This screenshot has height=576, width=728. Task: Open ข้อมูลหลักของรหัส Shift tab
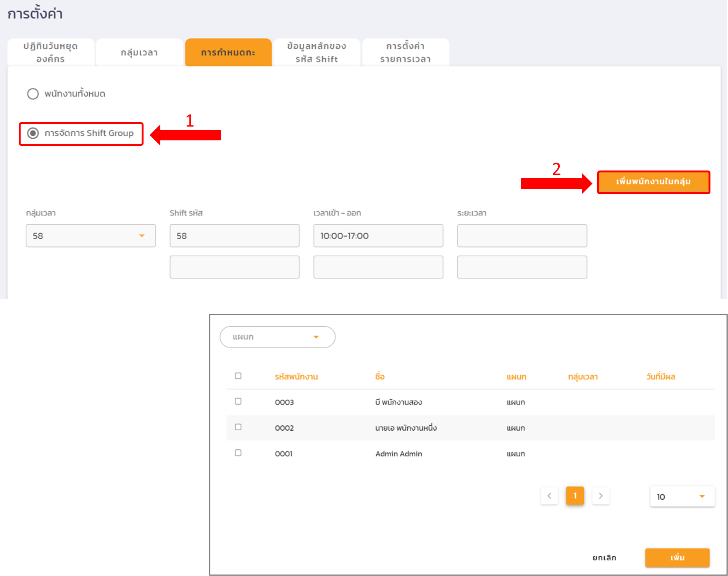pyautogui.click(x=316, y=53)
